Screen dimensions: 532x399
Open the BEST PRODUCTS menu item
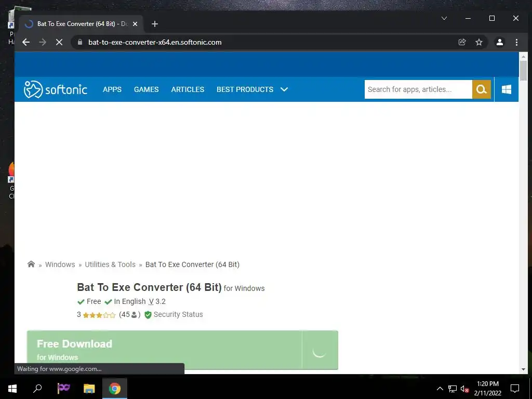tap(245, 89)
